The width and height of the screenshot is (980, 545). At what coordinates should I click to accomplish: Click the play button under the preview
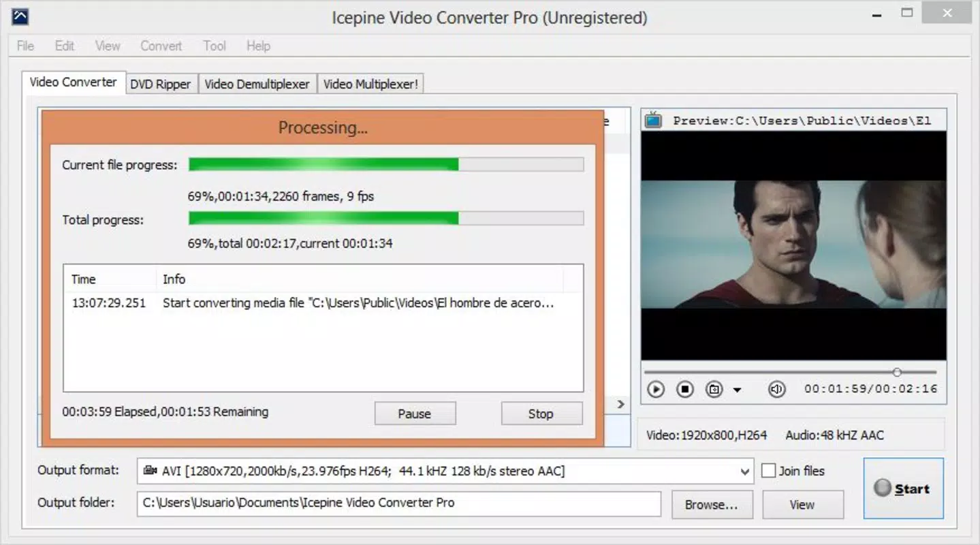(655, 389)
